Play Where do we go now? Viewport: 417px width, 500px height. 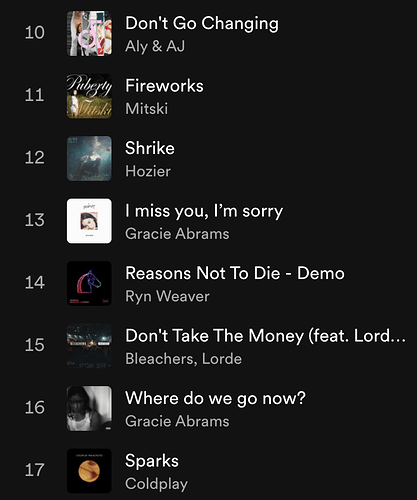215,398
